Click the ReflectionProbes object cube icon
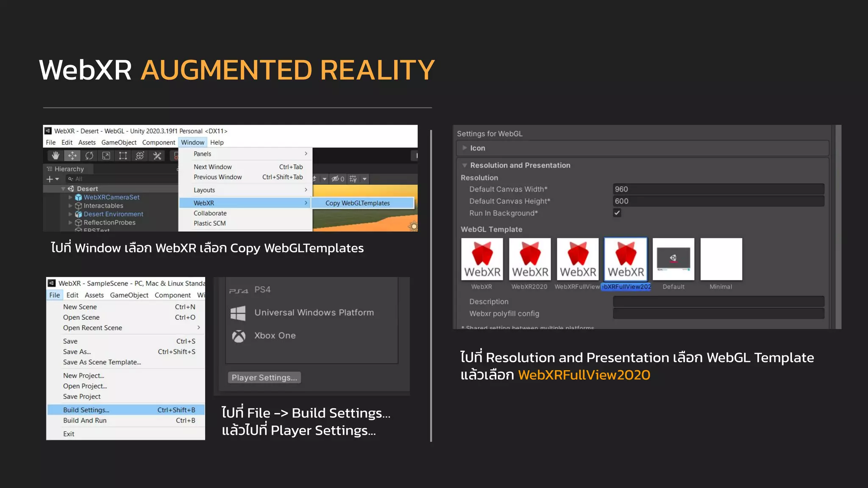This screenshot has height=488, width=868. [x=78, y=223]
